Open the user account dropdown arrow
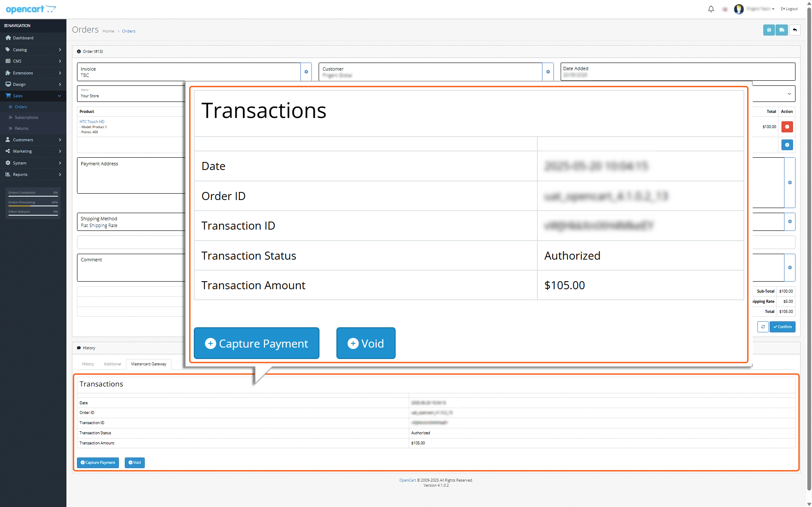Viewport: 812px width, 507px height. (x=773, y=9)
